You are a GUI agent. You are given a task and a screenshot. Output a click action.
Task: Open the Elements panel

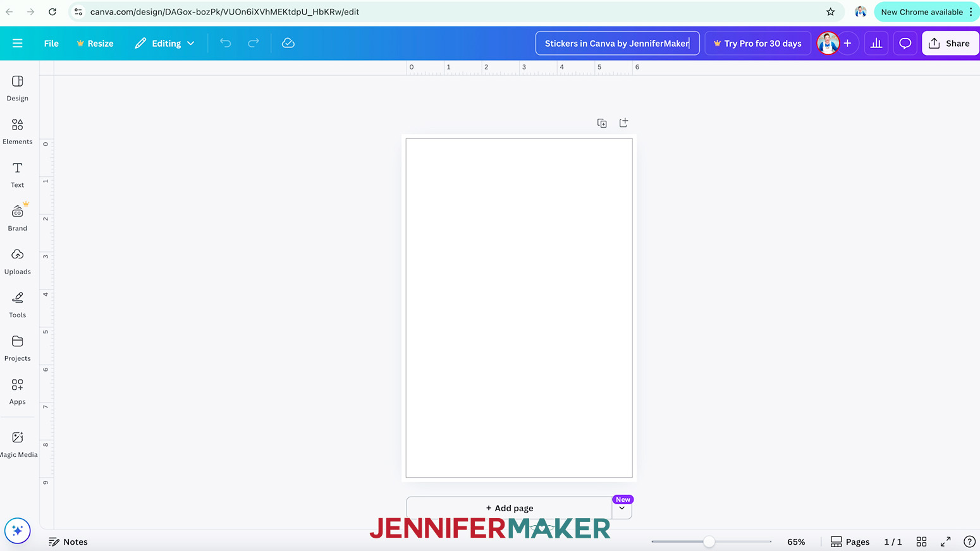click(18, 132)
